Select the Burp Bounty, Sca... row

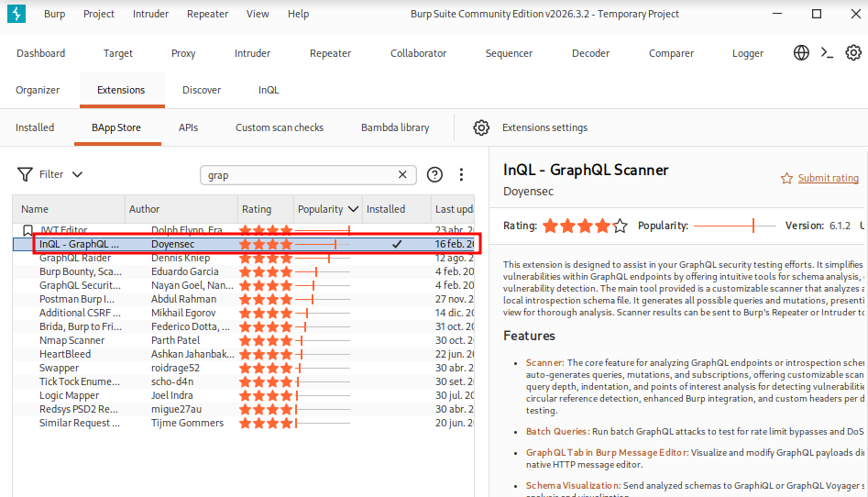[244, 271]
